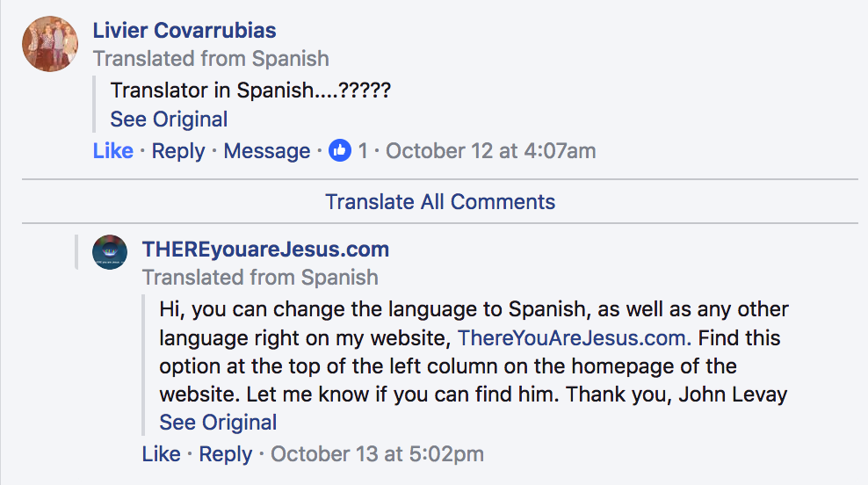Image resolution: width=868 pixels, height=485 pixels.
Task: Click the blue thumbs-up reaction icon
Action: (339, 151)
